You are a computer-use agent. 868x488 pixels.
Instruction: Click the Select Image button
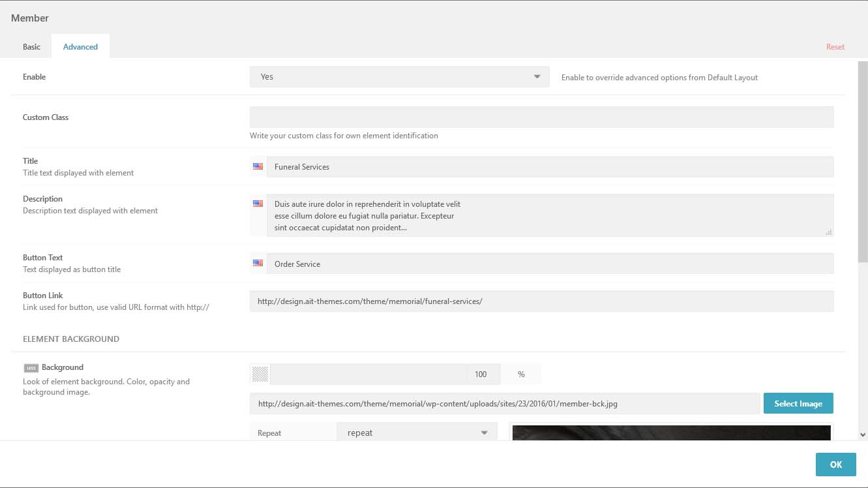click(x=798, y=403)
